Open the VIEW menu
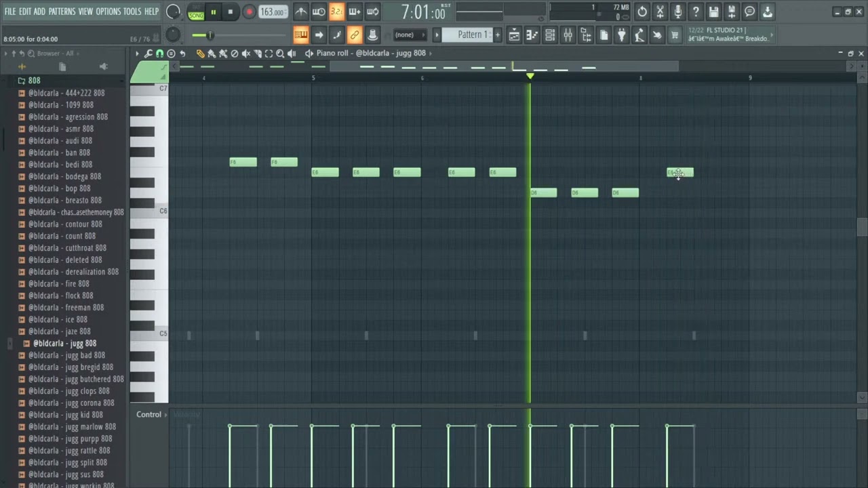Viewport: 868px width, 488px height. click(x=85, y=12)
